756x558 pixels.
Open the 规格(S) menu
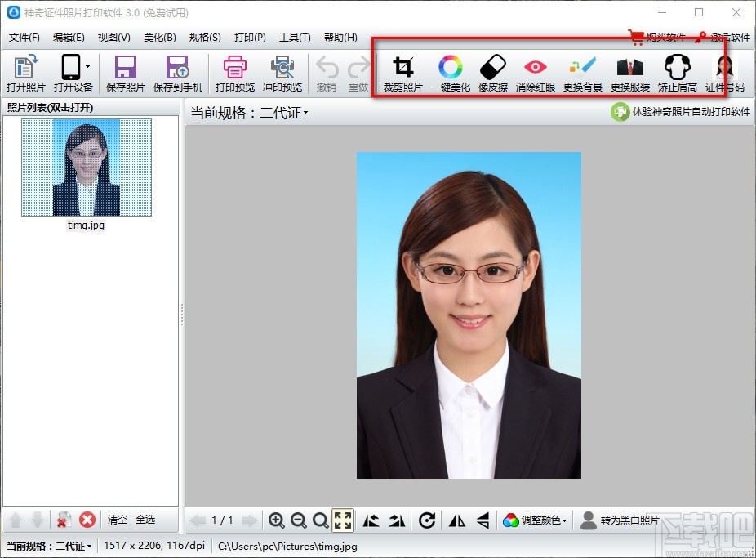point(204,38)
